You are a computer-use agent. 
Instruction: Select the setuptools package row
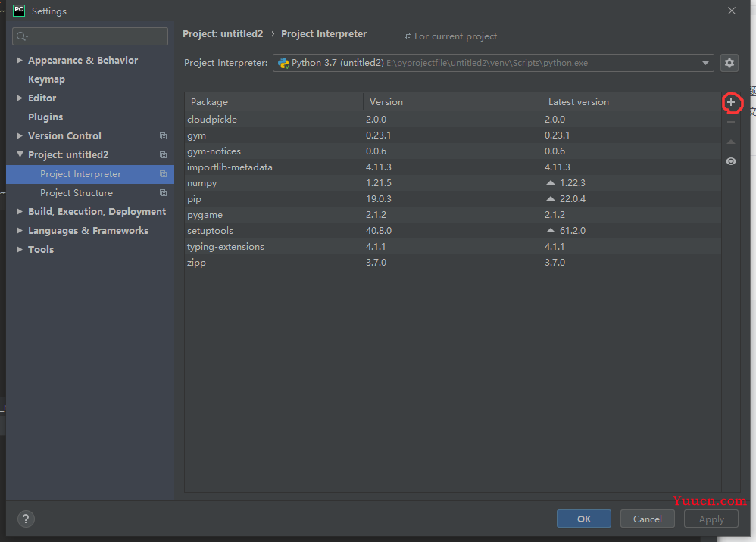point(453,230)
